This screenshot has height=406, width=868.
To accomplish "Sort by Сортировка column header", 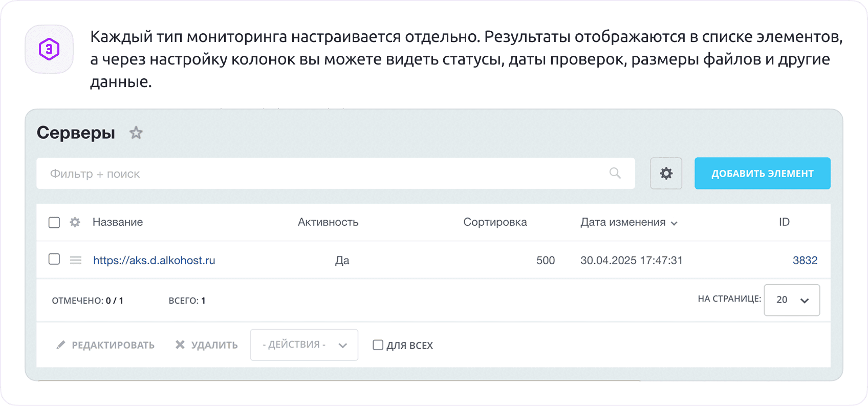I will [495, 222].
